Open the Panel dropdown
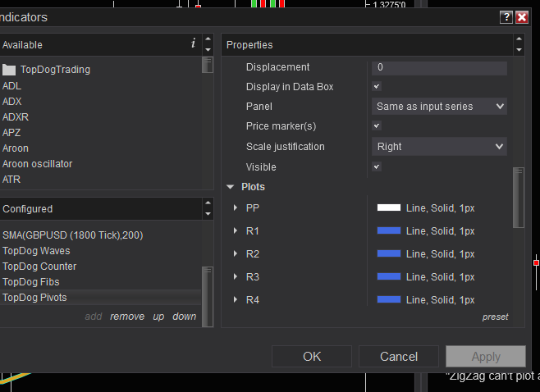The image size is (540, 392). point(439,107)
